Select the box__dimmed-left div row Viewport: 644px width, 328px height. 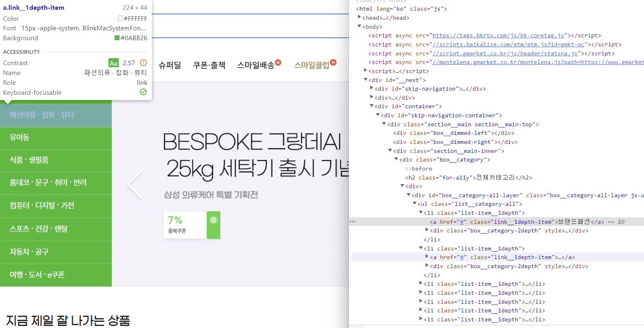pos(454,133)
